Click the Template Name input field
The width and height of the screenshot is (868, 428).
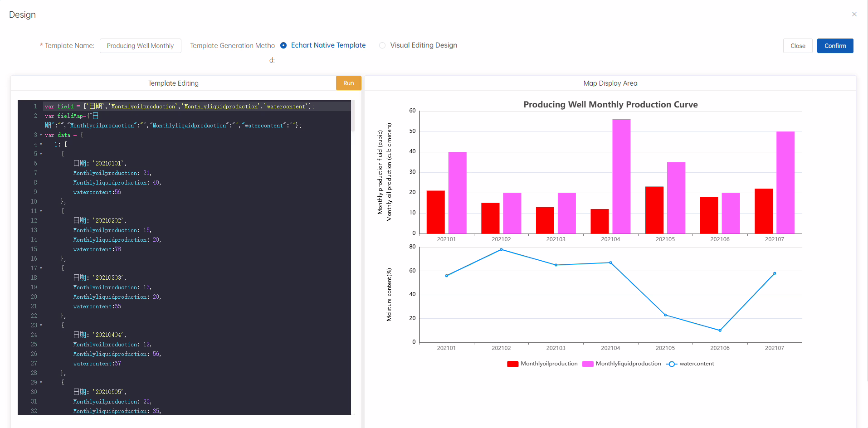(x=140, y=46)
